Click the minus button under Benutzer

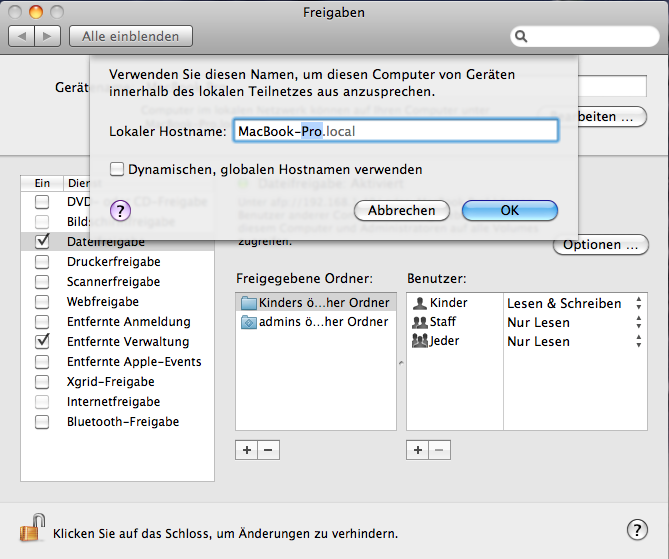[x=439, y=450]
